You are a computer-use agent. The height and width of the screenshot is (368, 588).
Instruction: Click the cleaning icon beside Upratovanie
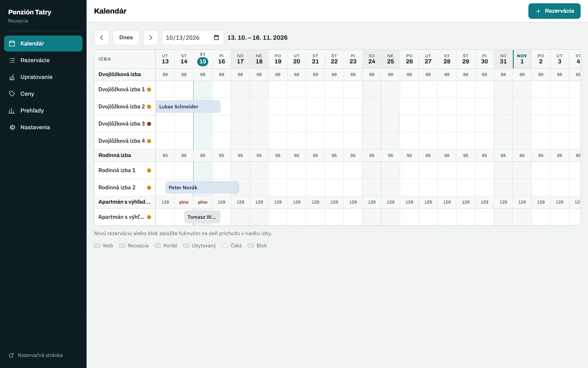click(12, 77)
